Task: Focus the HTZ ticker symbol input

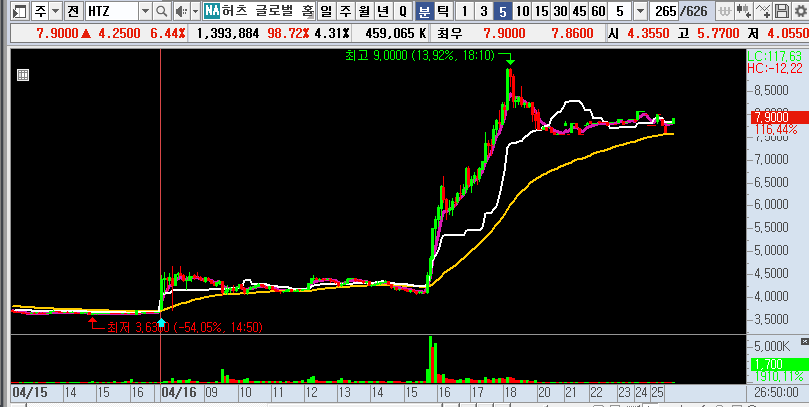Action: 111,11
